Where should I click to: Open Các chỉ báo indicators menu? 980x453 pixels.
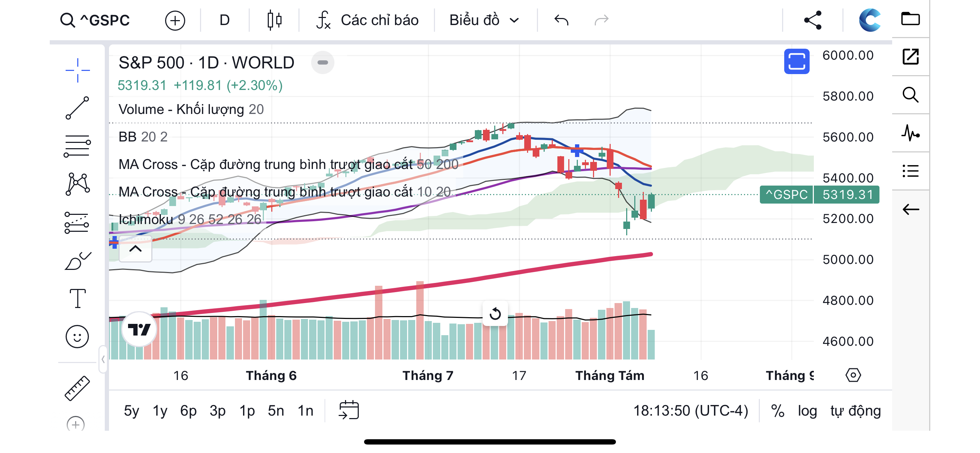coord(368,20)
